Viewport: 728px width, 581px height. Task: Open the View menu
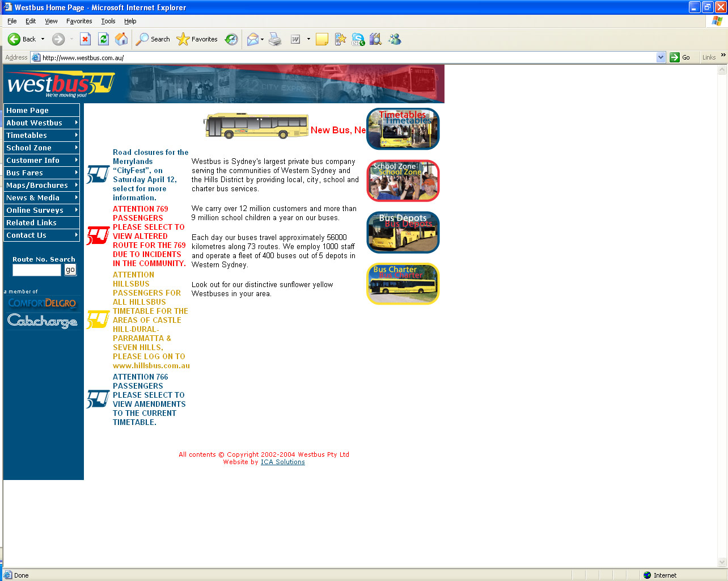pos(51,21)
